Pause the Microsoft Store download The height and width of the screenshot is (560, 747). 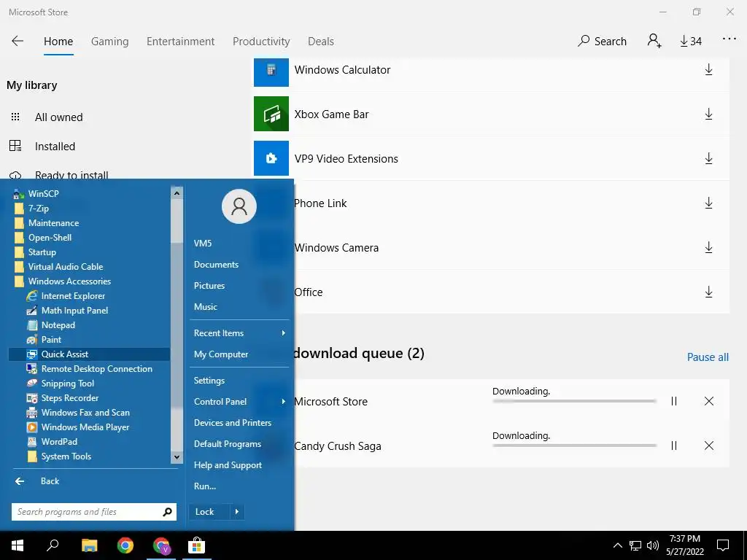673,402
